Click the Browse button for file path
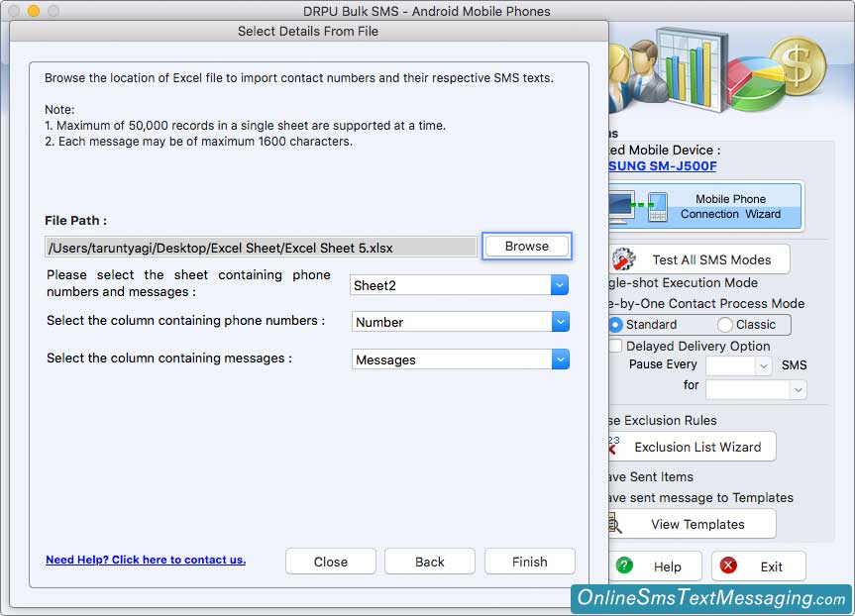Viewport: 855px width, 616px height. coord(526,247)
